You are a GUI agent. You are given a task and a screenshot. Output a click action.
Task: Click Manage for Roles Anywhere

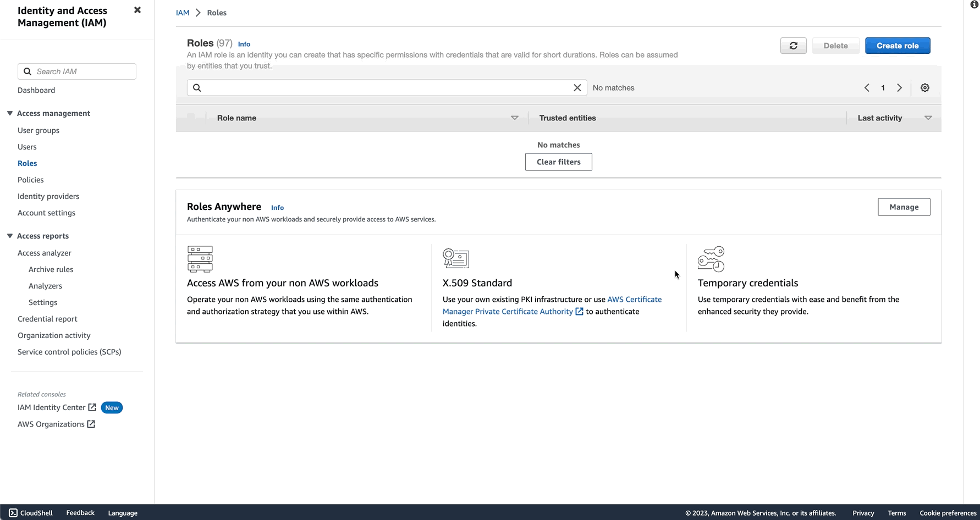pos(904,207)
